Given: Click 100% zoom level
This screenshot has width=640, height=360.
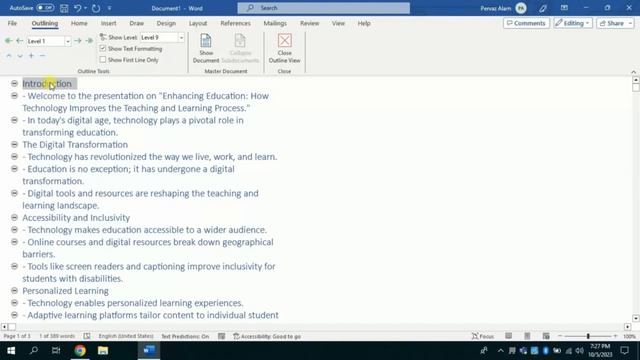Looking at the screenshot, I should coord(629,336).
